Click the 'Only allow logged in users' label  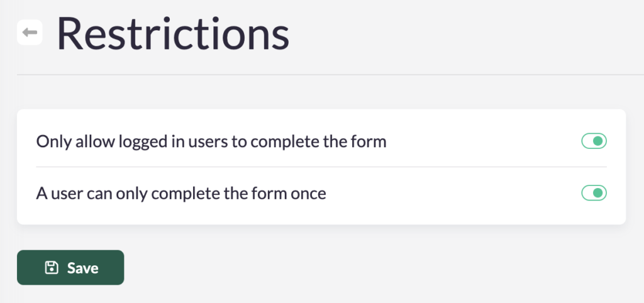(211, 141)
